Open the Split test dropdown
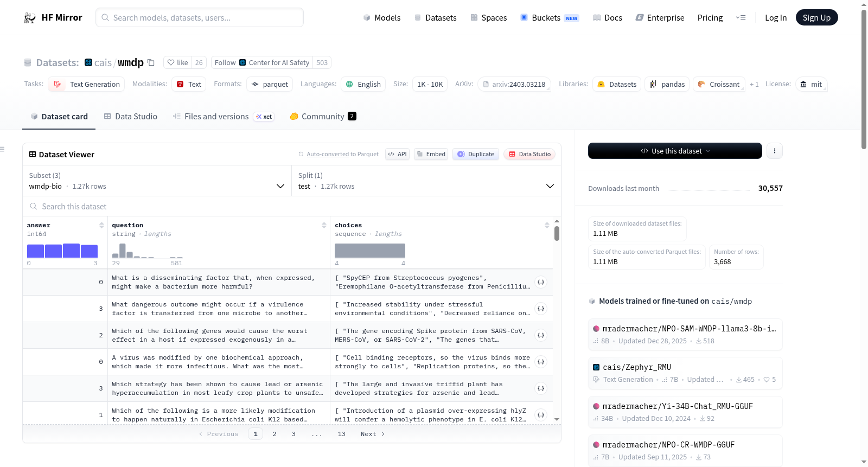 pyautogui.click(x=426, y=181)
